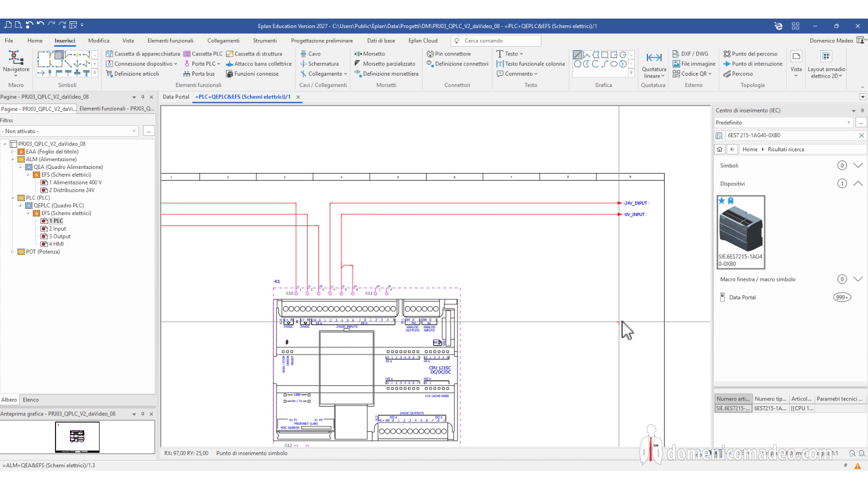Insert a Porta bus element
Viewport: 868px width, 488px height.
pyautogui.click(x=199, y=74)
